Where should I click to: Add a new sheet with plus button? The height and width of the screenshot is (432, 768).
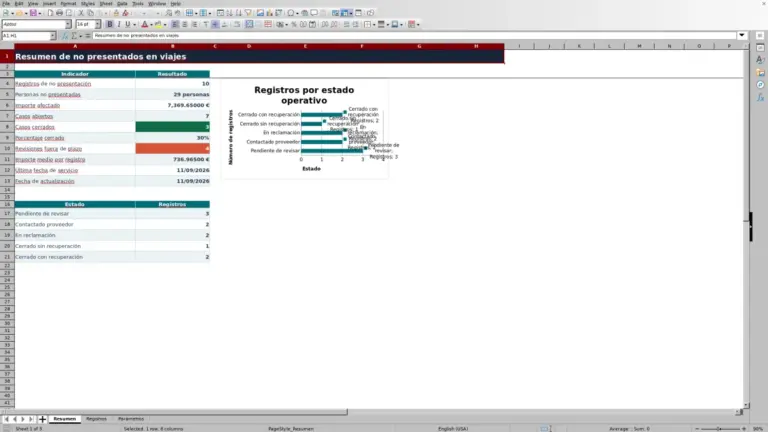click(42, 419)
